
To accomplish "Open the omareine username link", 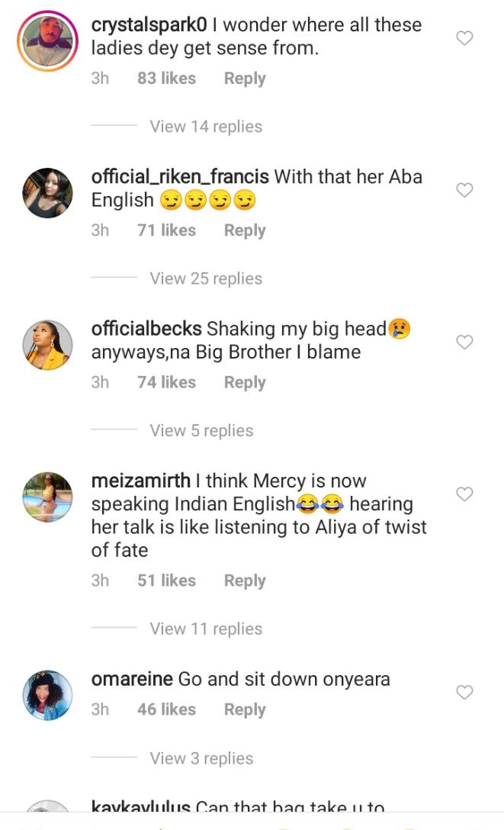I will (x=132, y=679).
